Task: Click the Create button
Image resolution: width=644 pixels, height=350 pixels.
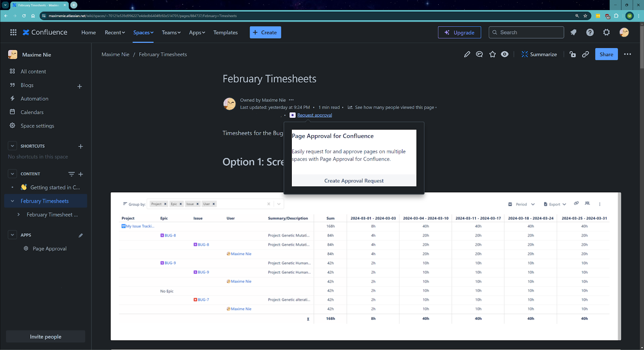Action: (x=265, y=33)
